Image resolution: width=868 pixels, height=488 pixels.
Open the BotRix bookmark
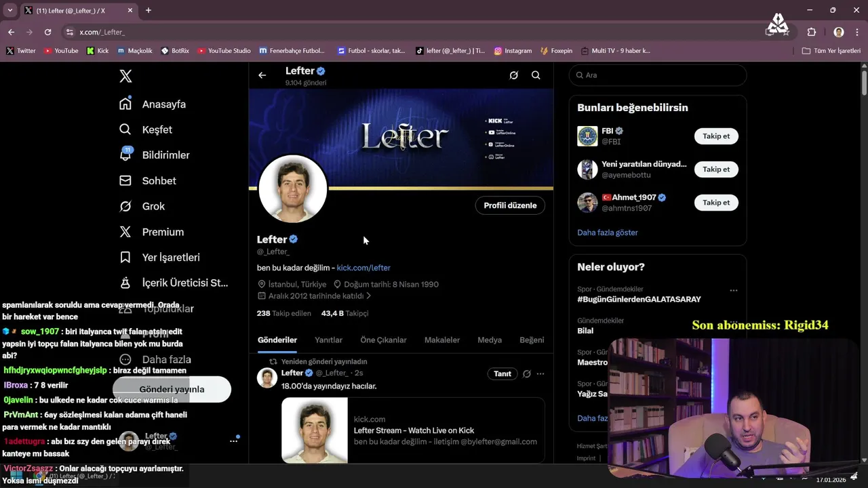pos(175,51)
